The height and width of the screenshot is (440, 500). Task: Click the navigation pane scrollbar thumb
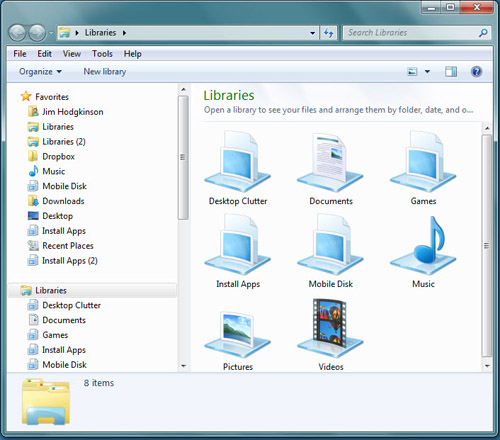[x=183, y=157]
